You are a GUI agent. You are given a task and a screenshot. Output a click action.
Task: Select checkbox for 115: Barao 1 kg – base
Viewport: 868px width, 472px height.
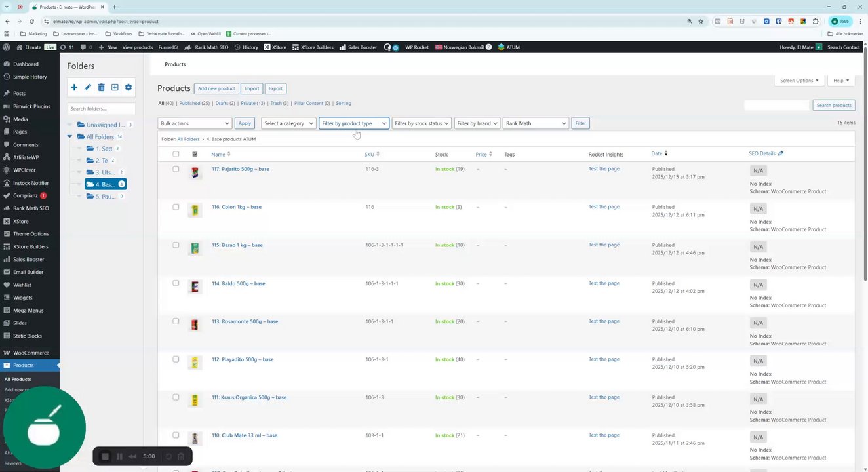(x=176, y=245)
